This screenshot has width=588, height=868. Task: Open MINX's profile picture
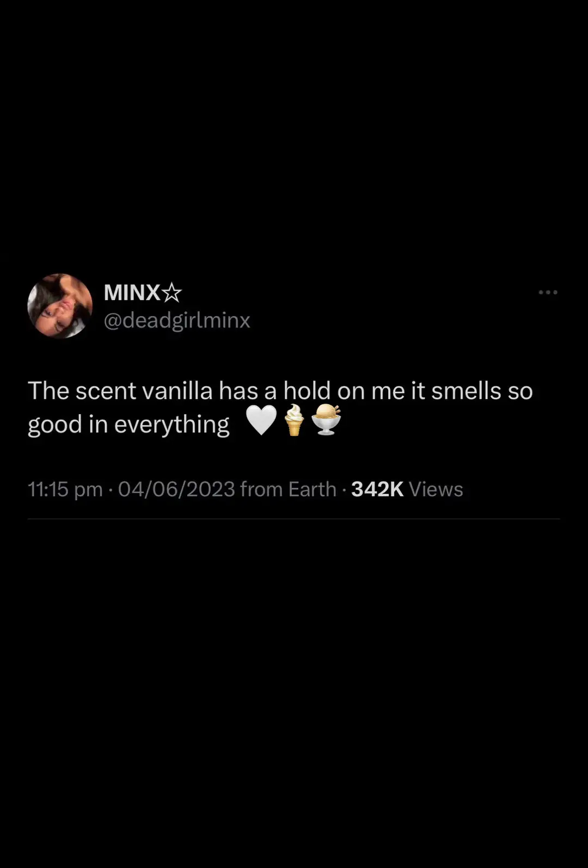60,306
